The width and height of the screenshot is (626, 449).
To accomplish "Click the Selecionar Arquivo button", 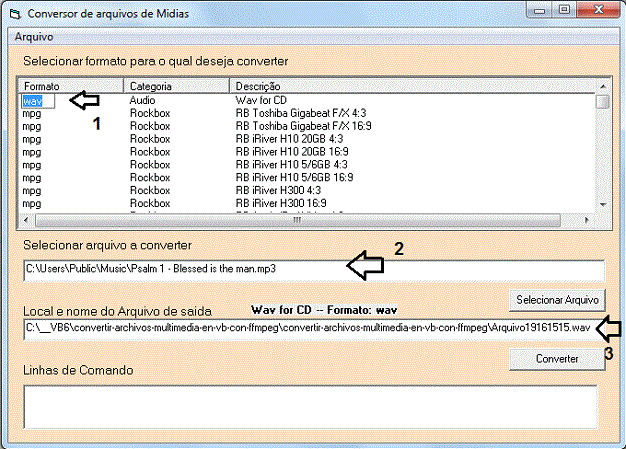I will (557, 300).
